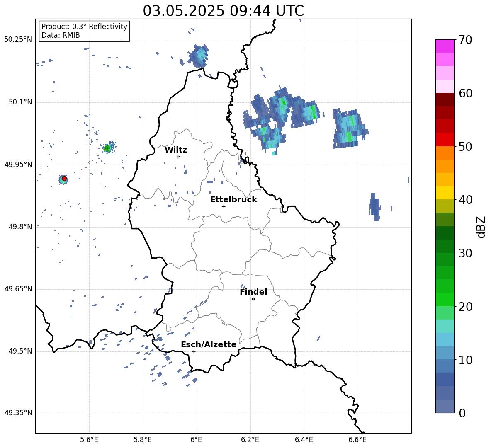The height and width of the screenshot is (448, 491).
Task: Click the colorbar value 0
Action: [x=462, y=413]
